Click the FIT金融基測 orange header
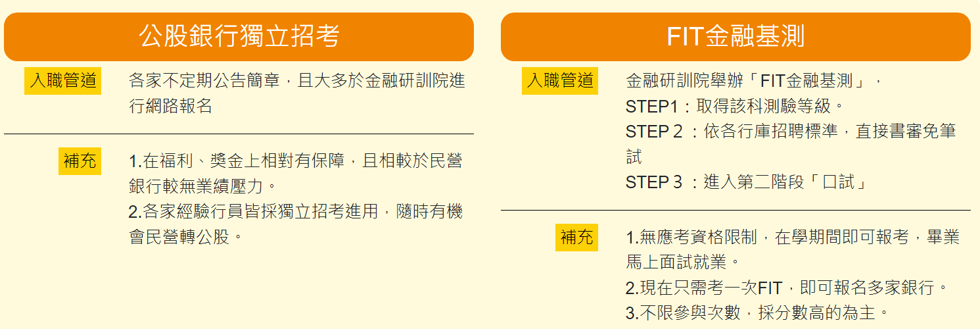Screen dimensions: 980x329 click(735, 37)
